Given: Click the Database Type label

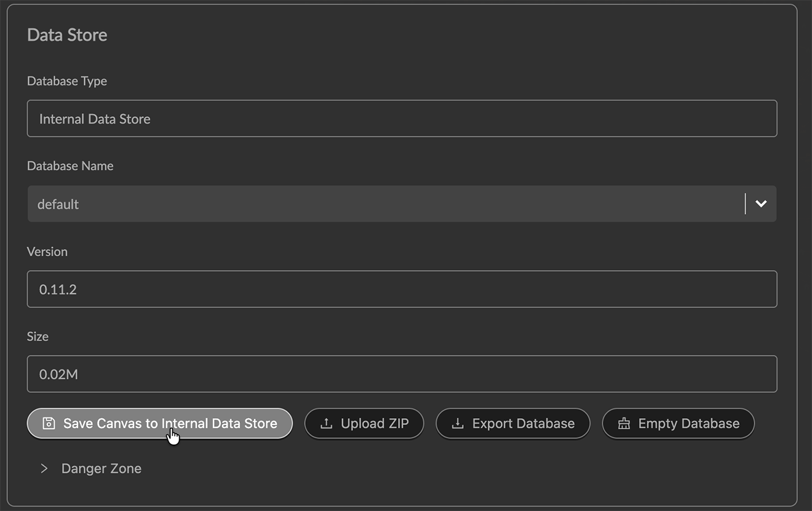Looking at the screenshot, I should click(67, 81).
